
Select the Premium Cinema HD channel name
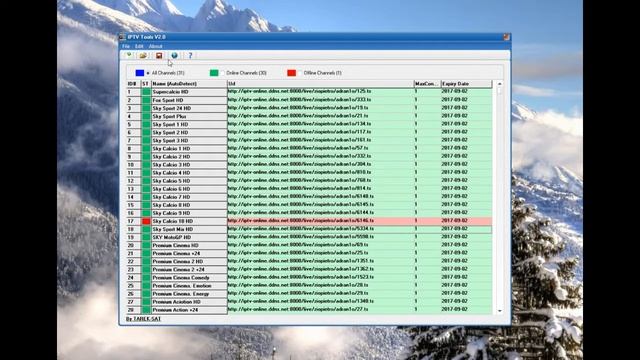click(x=175, y=245)
